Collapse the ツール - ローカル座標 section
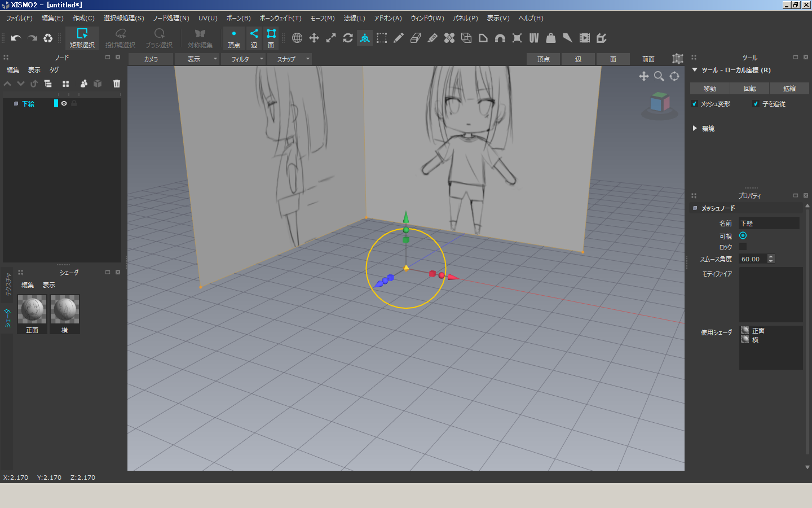This screenshot has width=812, height=508. click(x=695, y=70)
